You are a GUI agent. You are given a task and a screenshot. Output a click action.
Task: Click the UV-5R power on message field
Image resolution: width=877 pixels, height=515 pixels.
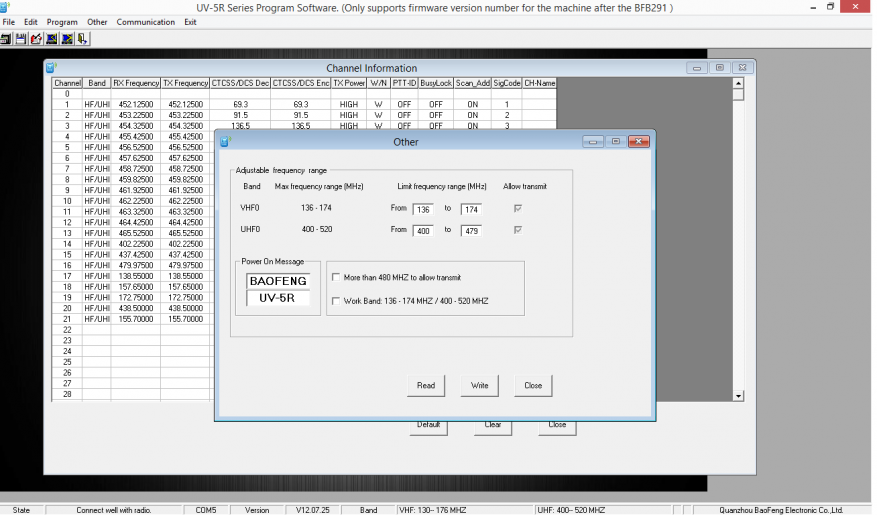(278, 297)
